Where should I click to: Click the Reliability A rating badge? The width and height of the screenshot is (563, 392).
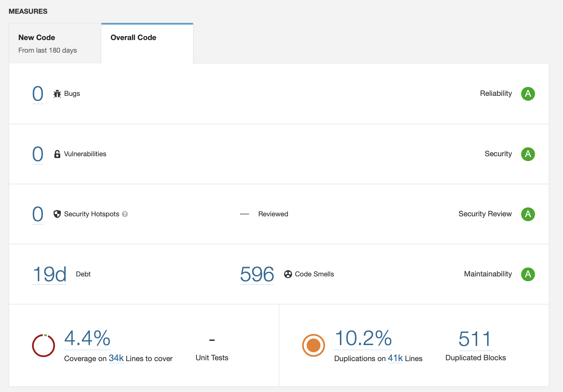coord(528,94)
